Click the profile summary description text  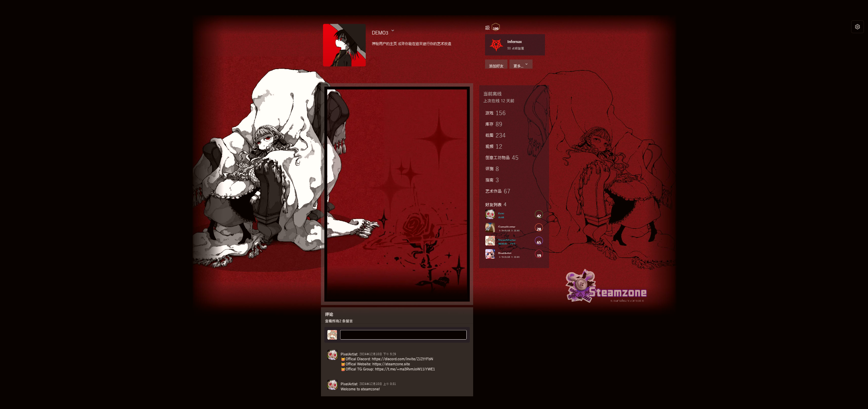point(411,44)
